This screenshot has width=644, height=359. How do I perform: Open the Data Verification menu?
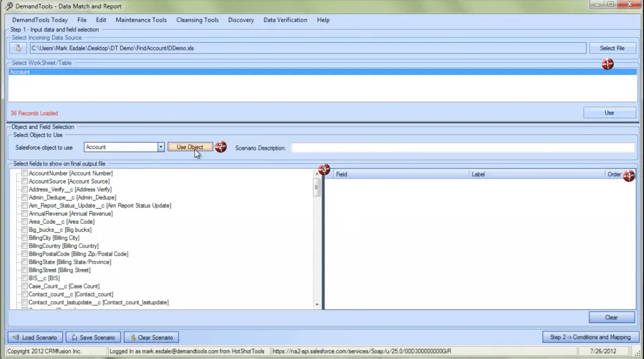286,19
